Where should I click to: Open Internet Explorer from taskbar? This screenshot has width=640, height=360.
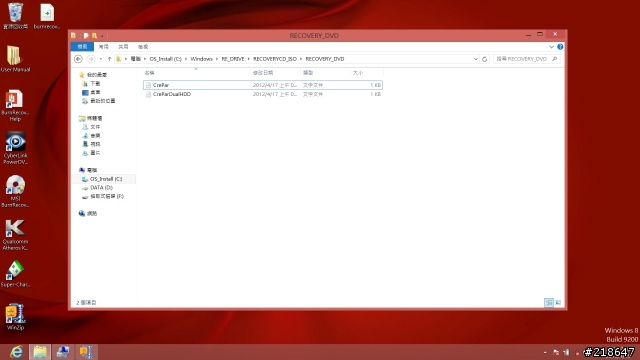click(x=16, y=352)
